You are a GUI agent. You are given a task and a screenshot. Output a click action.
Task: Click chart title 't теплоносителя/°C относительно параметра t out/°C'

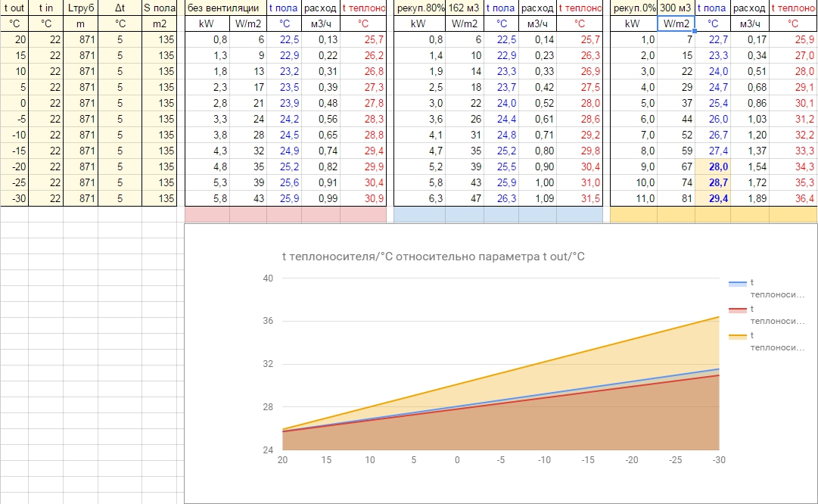pyautogui.click(x=433, y=257)
